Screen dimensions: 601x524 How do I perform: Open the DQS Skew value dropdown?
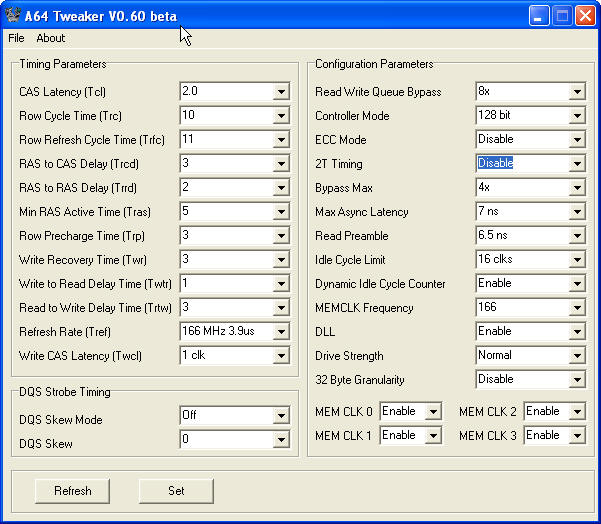(281, 439)
